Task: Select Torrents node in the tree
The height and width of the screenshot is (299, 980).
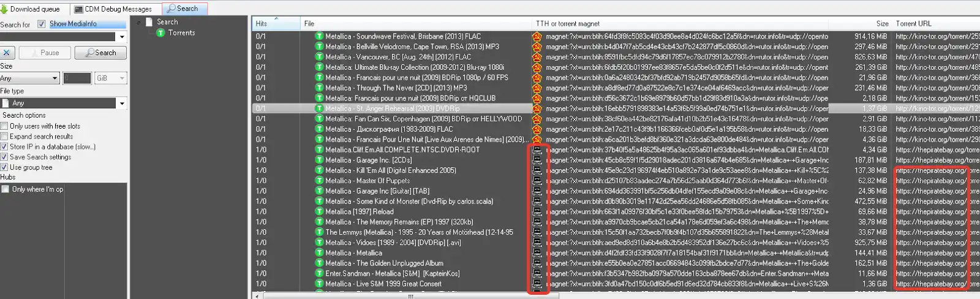Action: 181,32
